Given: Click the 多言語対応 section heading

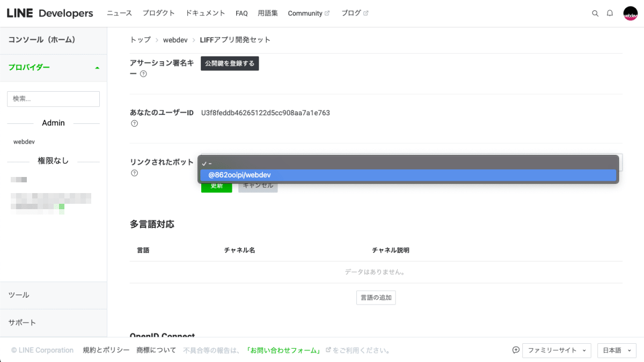Looking at the screenshot, I should click(152, 224).
